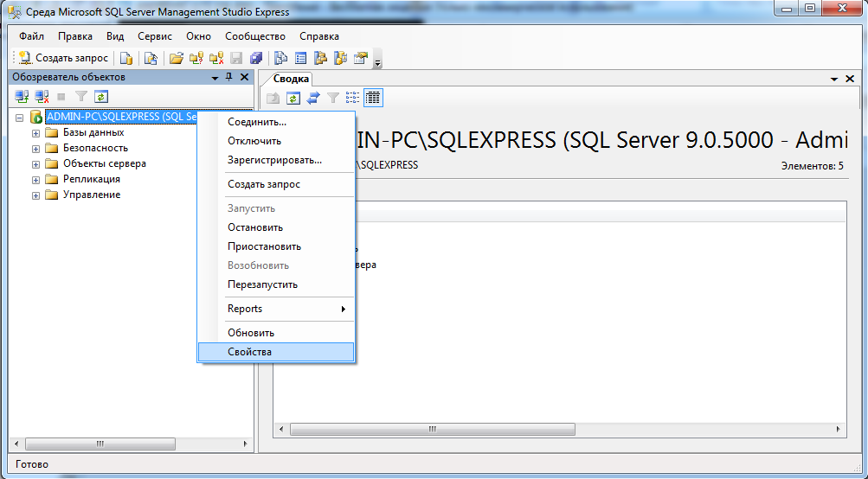Click the refresh icon in Обозреватель объектов toolbar

tap(100, 97)
